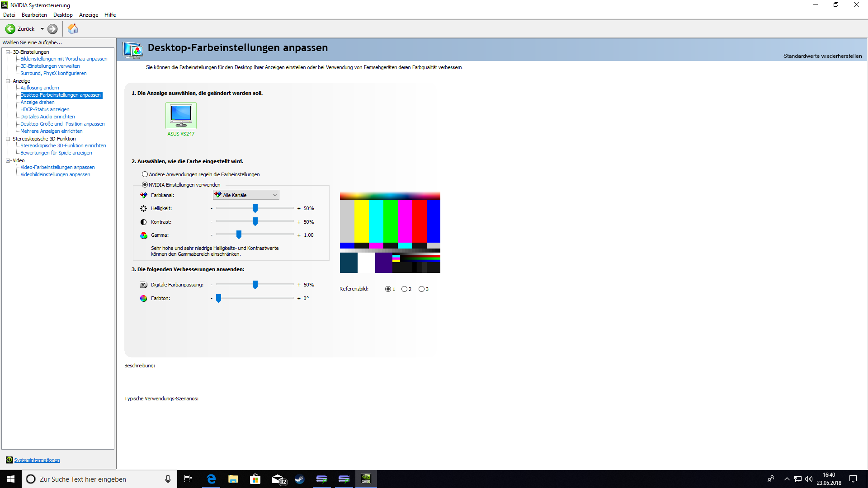The width and height of the screenshot is (868, 488).
Task: Open the Hilfe menu
Action: (x=110, y=15)
